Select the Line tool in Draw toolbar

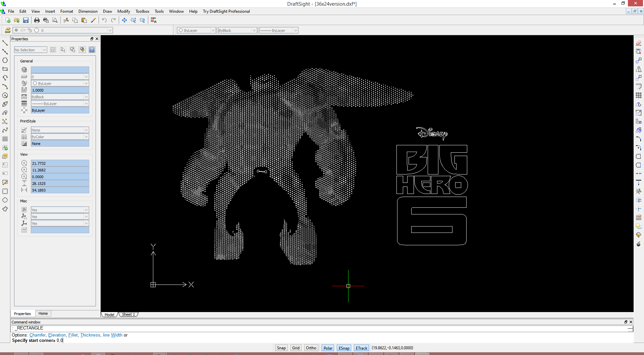click(5, 43)
